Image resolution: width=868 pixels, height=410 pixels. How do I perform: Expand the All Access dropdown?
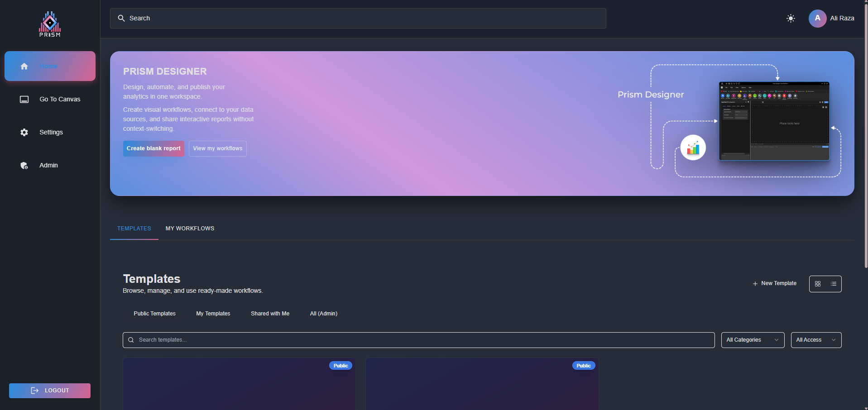click(x=815, y=340)
